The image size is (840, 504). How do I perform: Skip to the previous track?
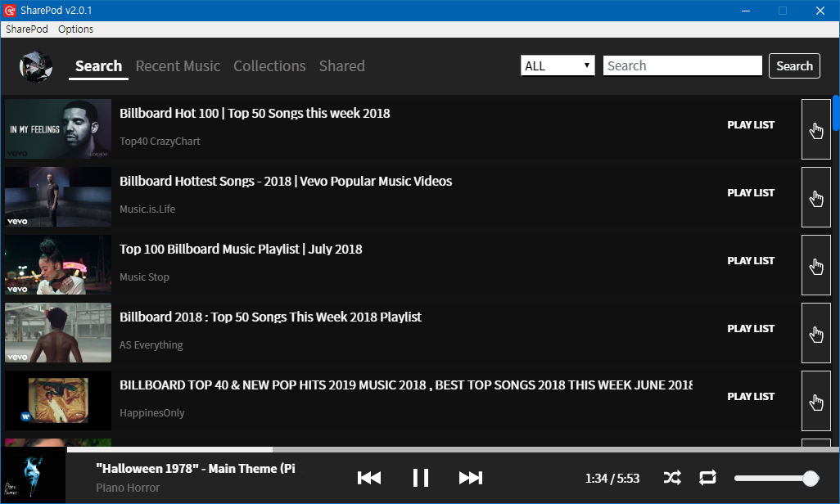pyautogui.click(x=369, y=478)
